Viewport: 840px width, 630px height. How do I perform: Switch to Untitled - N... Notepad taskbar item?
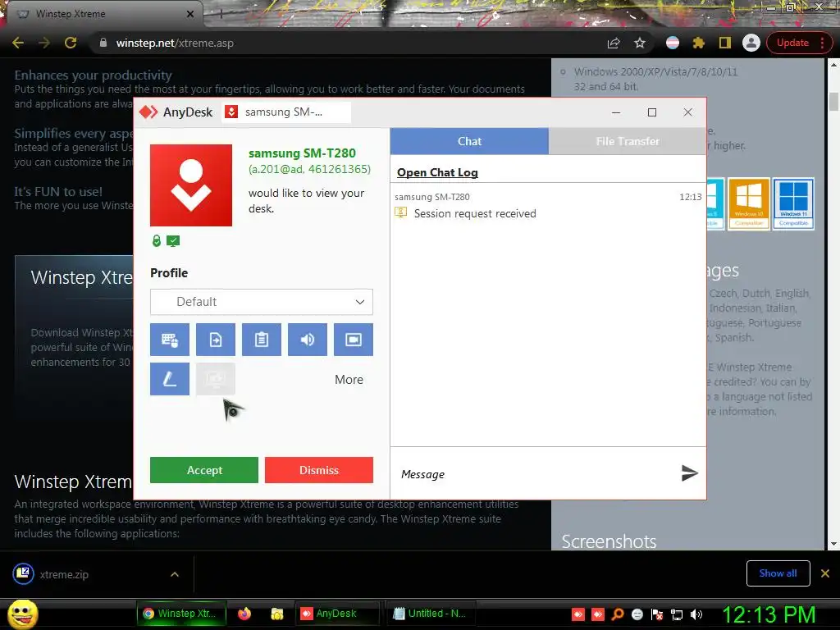[431, 614]
